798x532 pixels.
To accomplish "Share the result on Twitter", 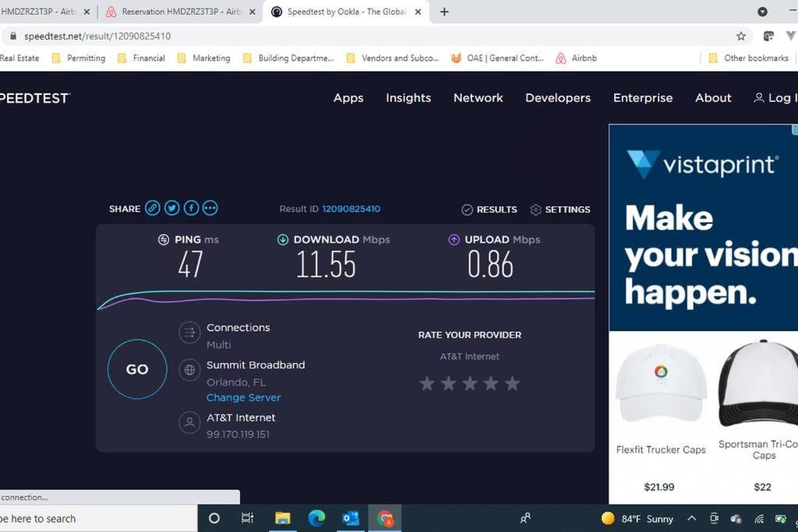I will [x=172, y=208].
